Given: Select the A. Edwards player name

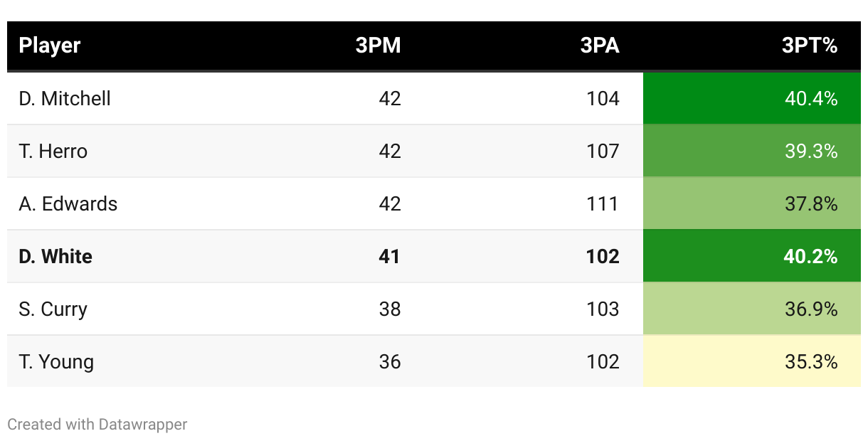Looking at the screenshot, I should (x=68, y=203).
